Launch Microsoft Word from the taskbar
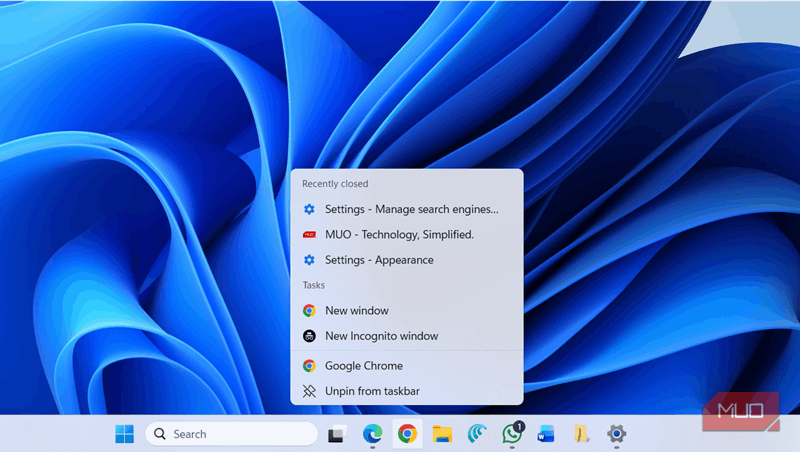 pyautogui.click(x=546, y=434)
